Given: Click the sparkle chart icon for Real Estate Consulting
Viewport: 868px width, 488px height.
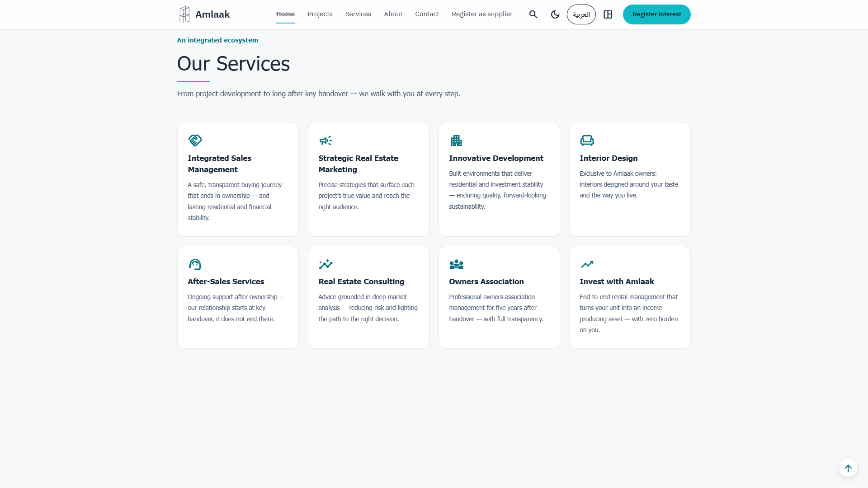Looking at the screenshot, I should click(x=325, y=264).
